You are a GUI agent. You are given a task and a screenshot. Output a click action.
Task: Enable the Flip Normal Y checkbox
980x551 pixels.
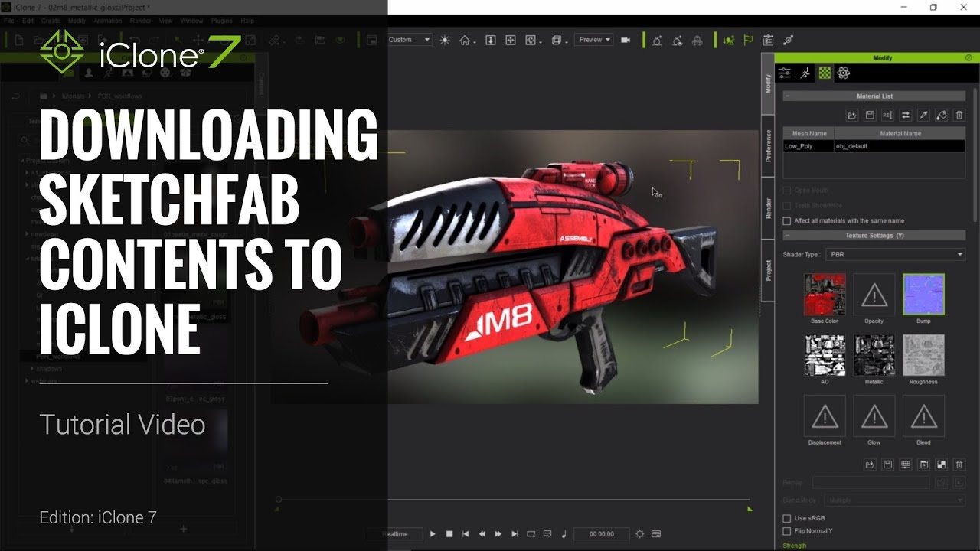tap(787, 531)
